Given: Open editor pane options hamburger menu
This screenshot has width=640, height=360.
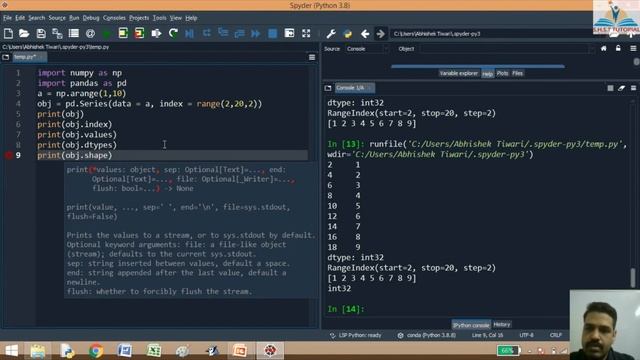Looking at the screenshot, I should tap(312, 58).
